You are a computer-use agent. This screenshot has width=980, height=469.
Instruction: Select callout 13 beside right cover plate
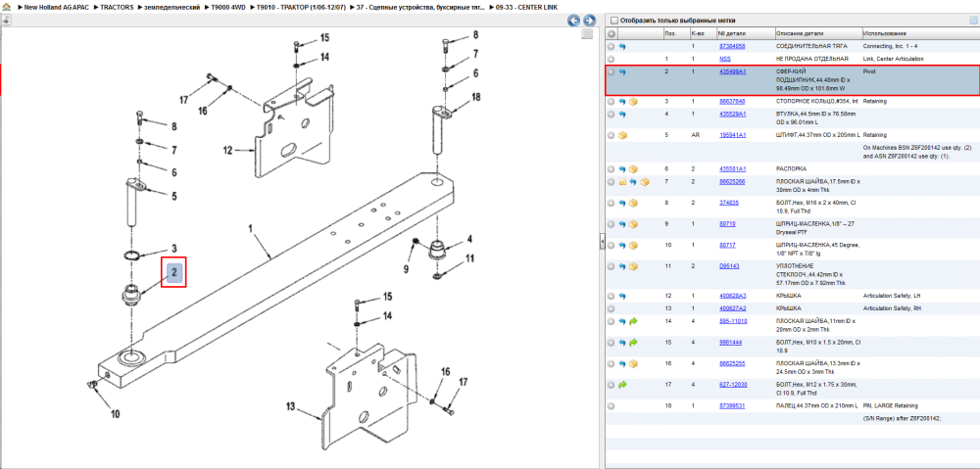(x=291, y=407)
